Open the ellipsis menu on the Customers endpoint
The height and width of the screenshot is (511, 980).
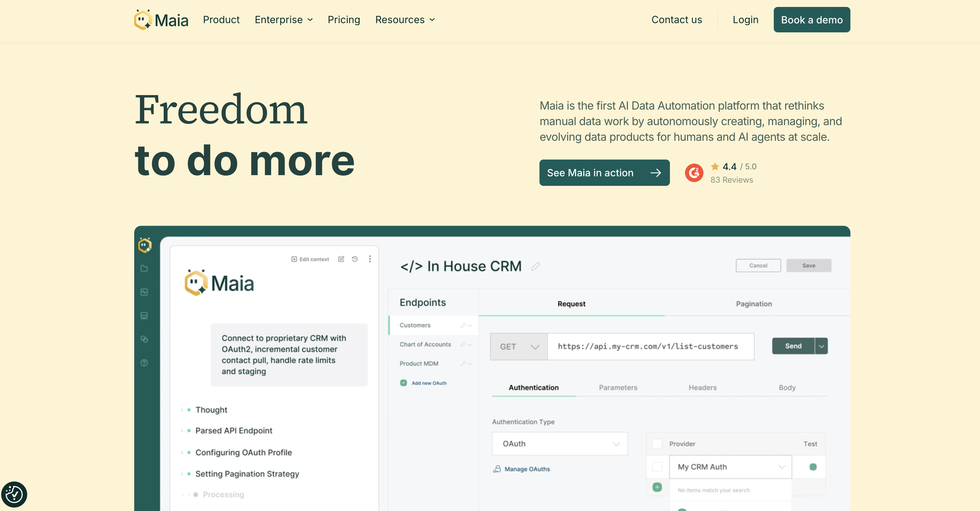tap(470, 325)
